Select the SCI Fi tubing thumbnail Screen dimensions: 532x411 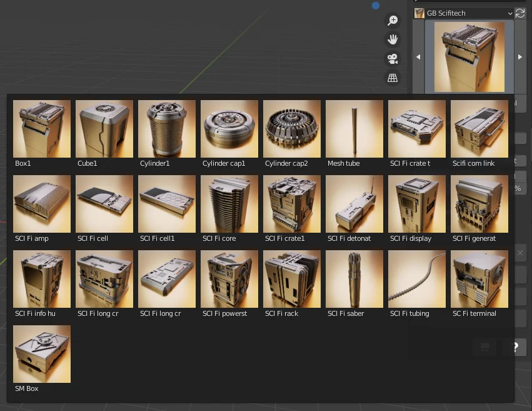417,279
